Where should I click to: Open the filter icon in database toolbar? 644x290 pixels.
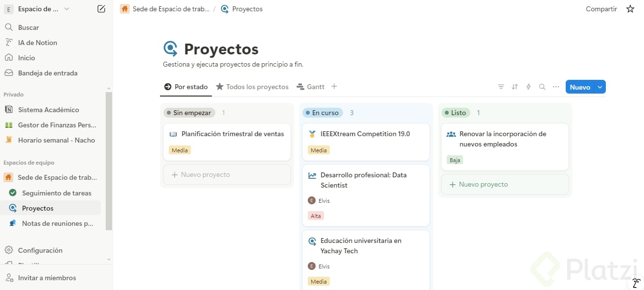(501, 87)
